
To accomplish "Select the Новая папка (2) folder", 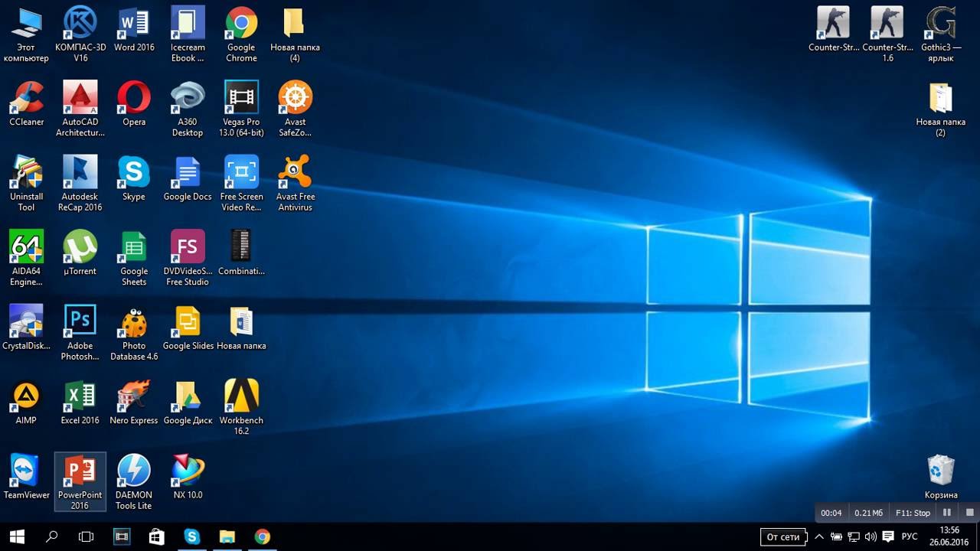I will coord(941,109).
